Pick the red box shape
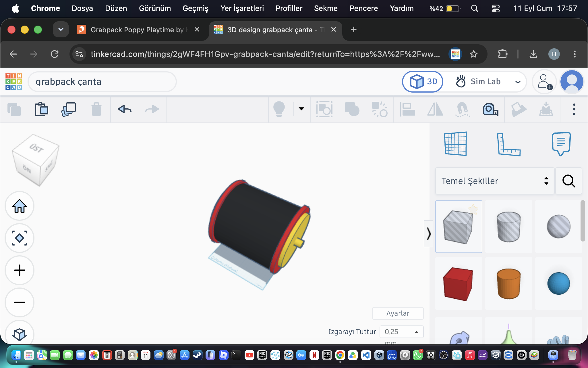 coord(459,284)
